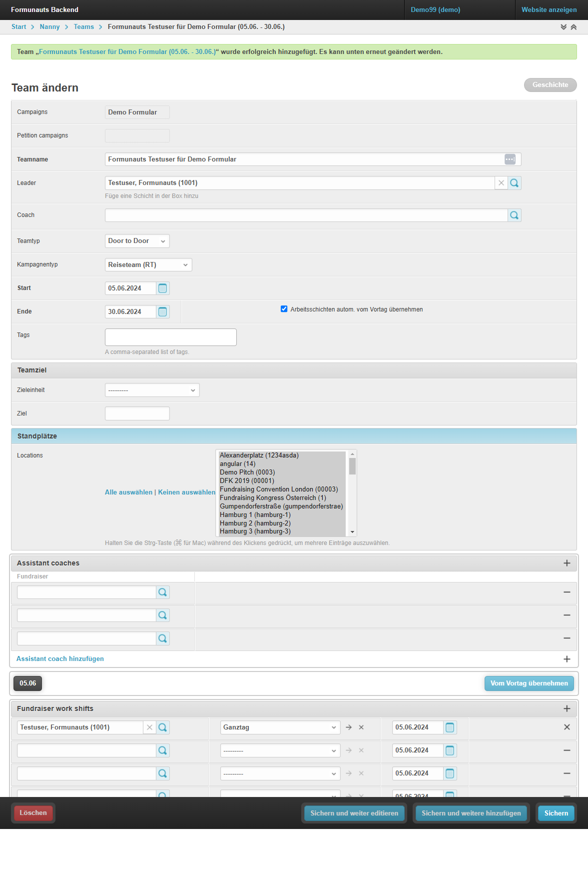Open the Ganztag shift type dropdown
The width and height of the screenshot is (588, 895).
[280, 727]
